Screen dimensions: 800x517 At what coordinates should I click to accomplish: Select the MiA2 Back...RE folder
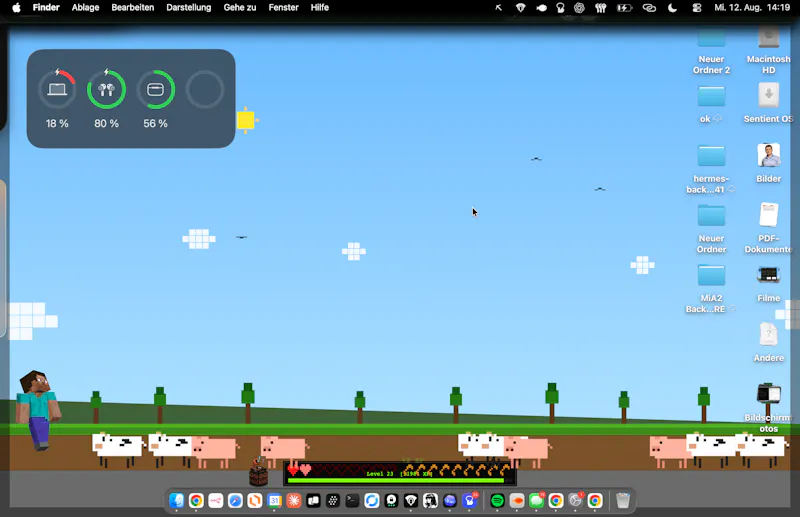[x=711, y=275]
